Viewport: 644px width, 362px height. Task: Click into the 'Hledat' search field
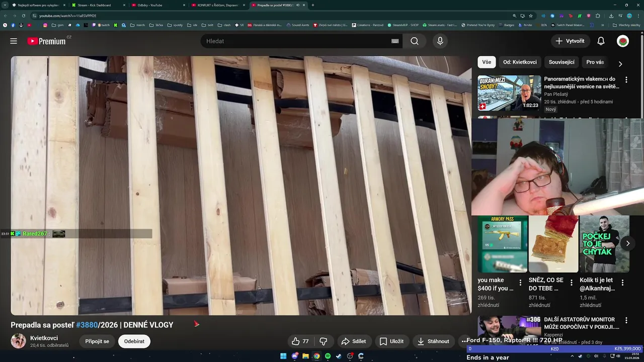point(297,41)
